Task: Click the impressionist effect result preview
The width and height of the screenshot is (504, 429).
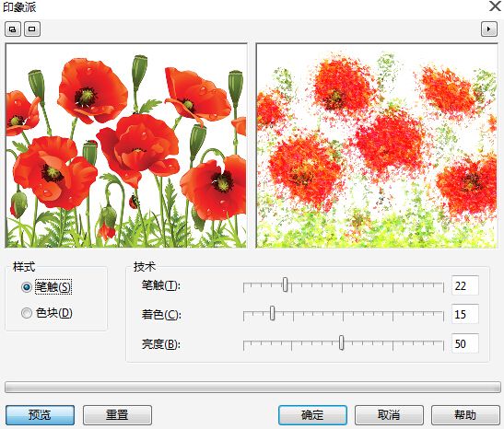Action: (x=377, y=145)
